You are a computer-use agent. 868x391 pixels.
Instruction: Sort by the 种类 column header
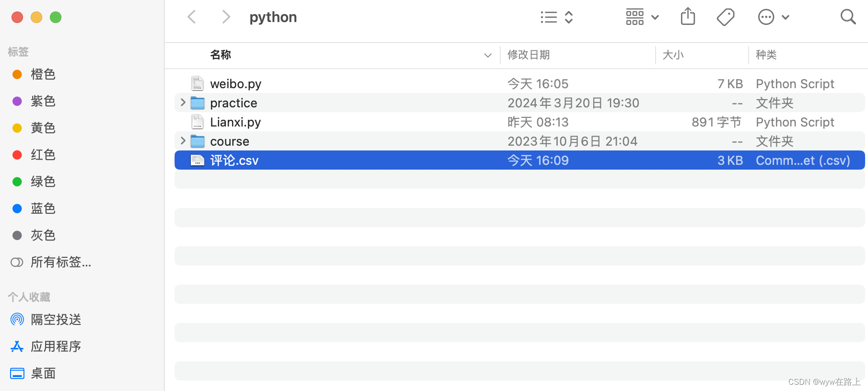click(x=766, y=55)
